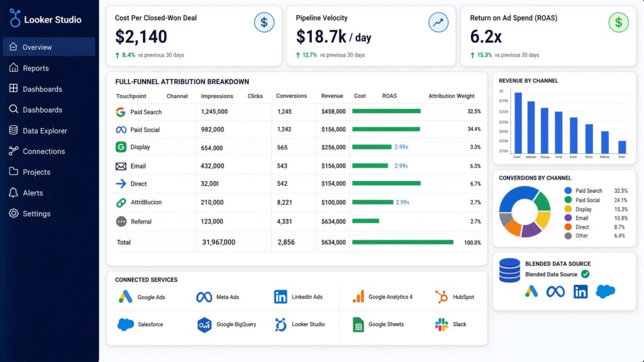Select the HubSpot connected service

pos(454,297)
